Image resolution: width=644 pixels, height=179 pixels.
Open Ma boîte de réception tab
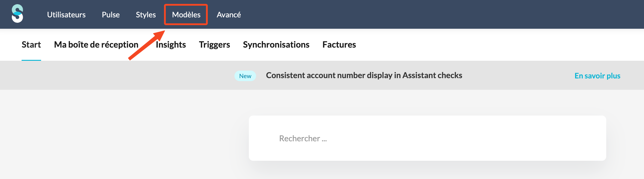click(x=96, y=45)
